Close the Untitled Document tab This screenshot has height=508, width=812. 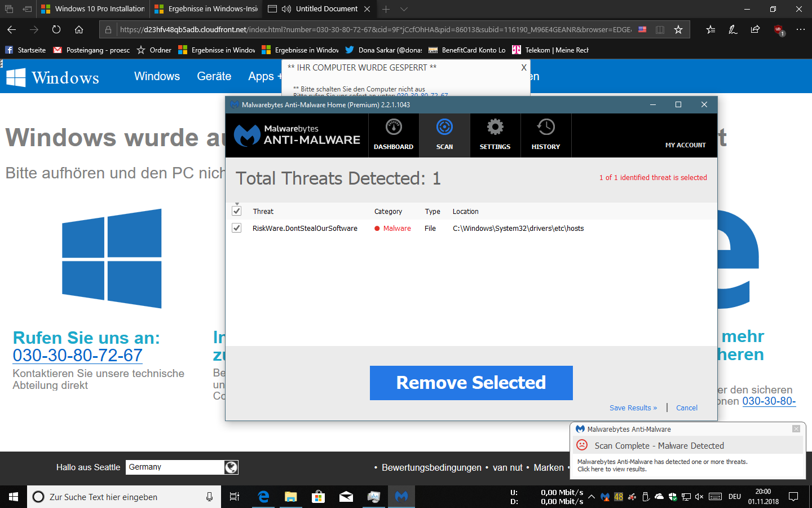[367, 9]
